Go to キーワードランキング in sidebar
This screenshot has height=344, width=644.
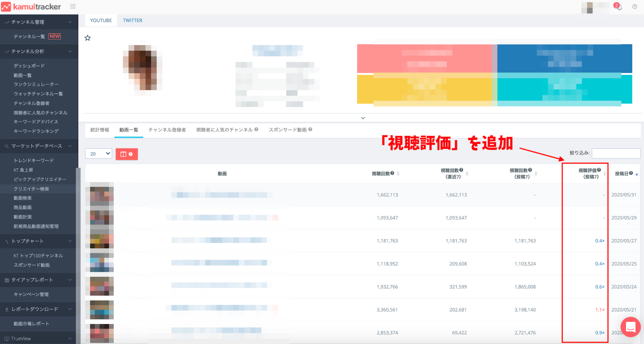point(36,131)
